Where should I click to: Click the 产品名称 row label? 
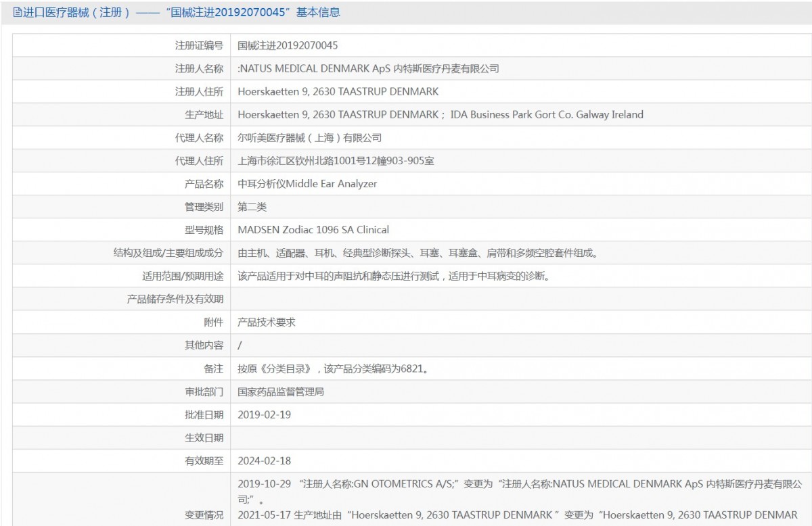204,184
